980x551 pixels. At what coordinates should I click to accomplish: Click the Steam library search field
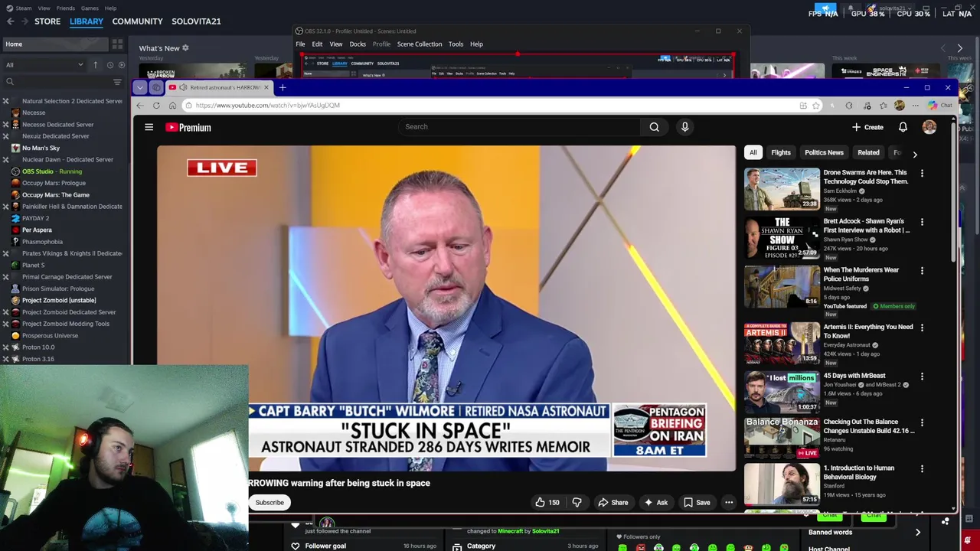pyautogui.click(x=57, y=82)
